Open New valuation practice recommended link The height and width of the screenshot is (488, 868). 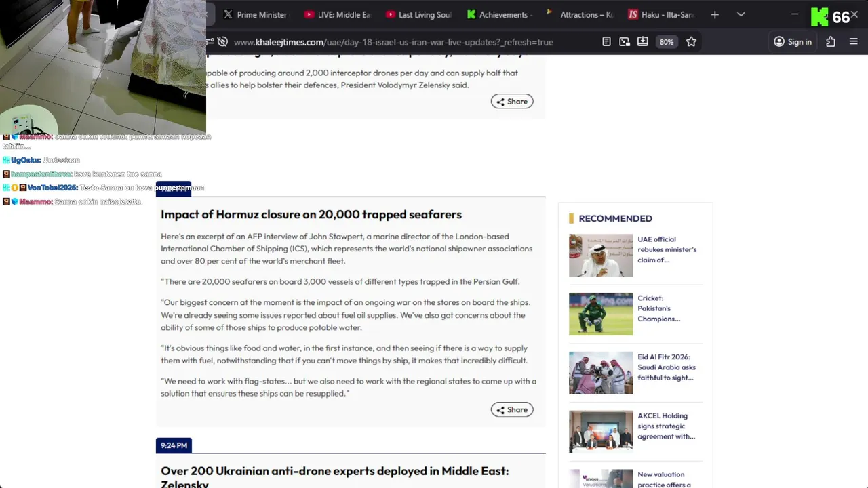point(664,479)
